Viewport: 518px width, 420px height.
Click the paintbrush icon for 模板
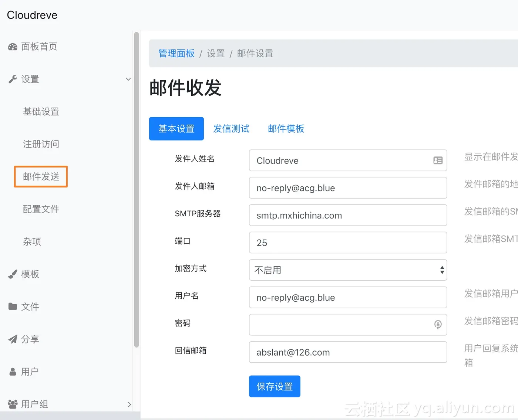13,274
